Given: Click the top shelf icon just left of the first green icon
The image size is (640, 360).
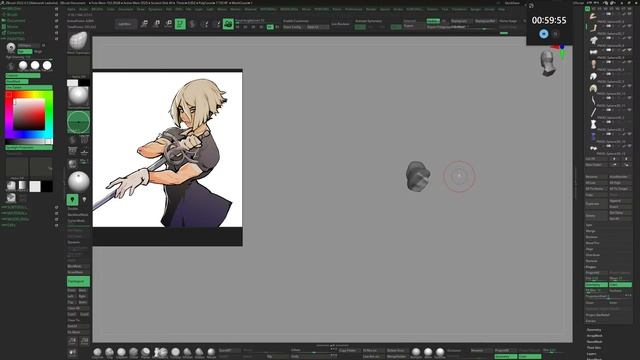Looking at the screenshot, I should tap(168, 24).
